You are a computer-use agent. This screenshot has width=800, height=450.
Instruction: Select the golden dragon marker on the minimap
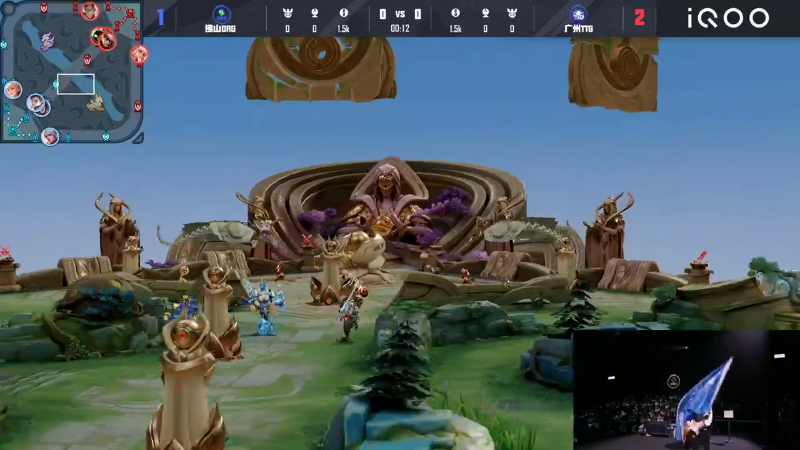[x=95, y=104]
